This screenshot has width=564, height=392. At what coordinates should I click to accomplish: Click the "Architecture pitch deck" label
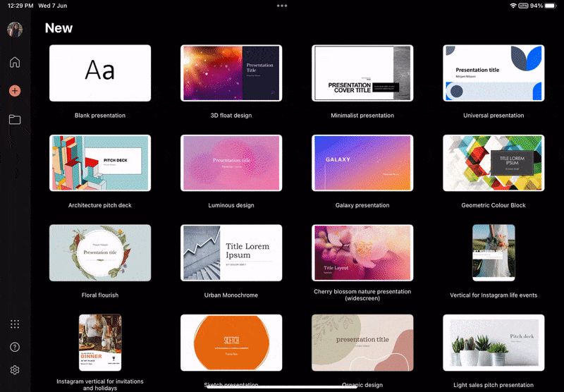coord(100,205)
